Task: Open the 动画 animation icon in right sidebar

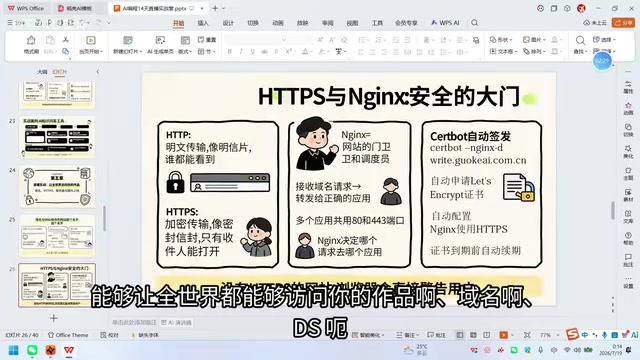Action: (x=628, y=109)
